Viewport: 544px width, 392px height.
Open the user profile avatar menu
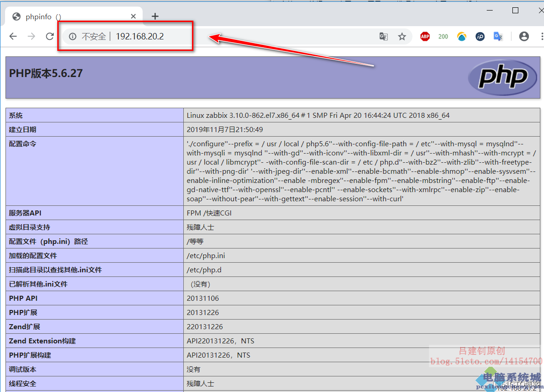coord(524,37)
